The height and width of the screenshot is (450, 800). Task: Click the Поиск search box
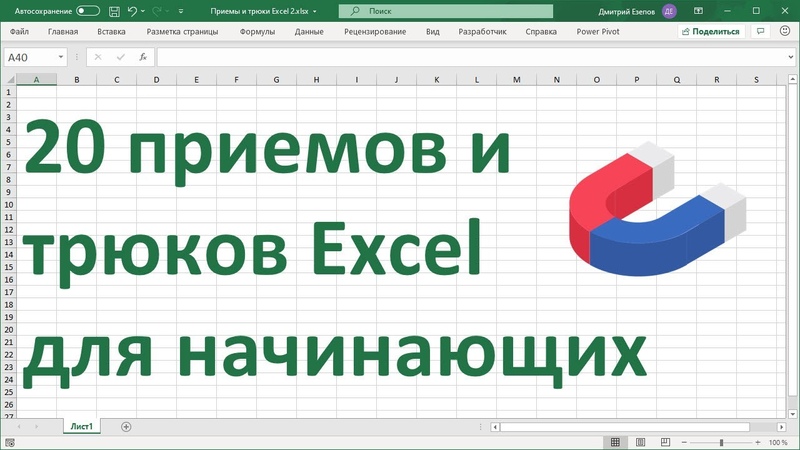click(x=445, y=11)
